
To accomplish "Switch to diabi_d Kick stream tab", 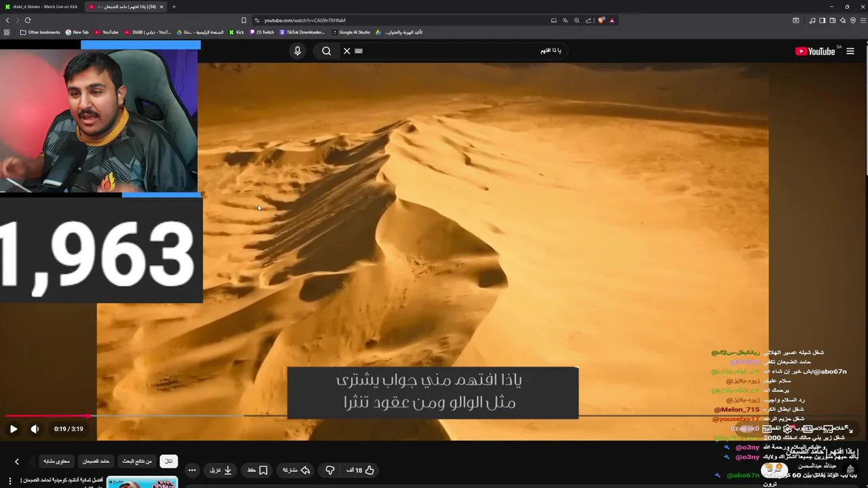I will (x=41, y=7).
